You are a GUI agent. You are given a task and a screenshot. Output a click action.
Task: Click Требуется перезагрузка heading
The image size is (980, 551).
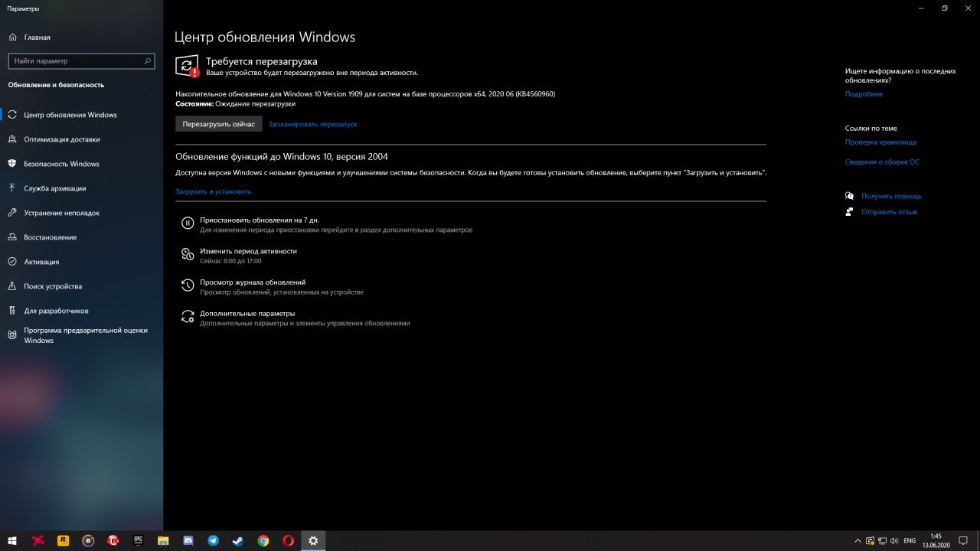[262, 61]
